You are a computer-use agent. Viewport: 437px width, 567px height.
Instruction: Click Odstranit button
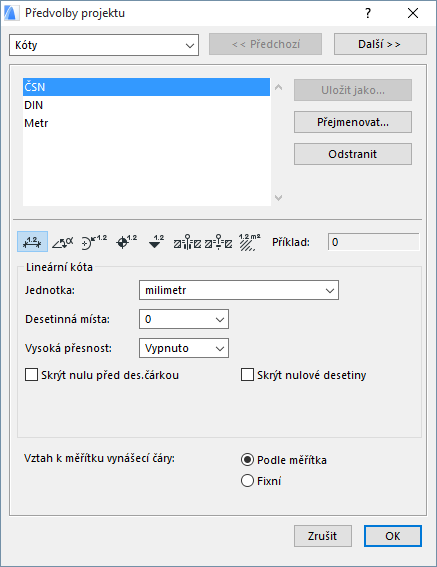point(353,154)
